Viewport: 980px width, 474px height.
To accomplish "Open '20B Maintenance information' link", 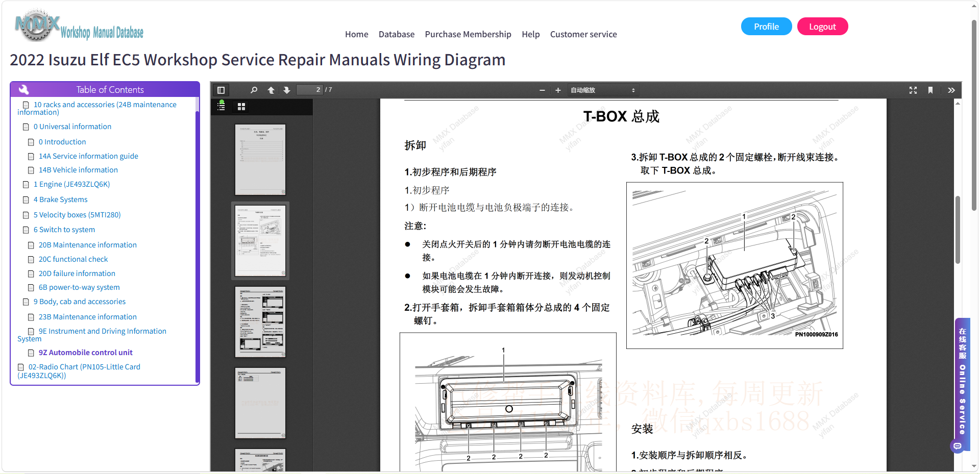I will tap(88, 245).
